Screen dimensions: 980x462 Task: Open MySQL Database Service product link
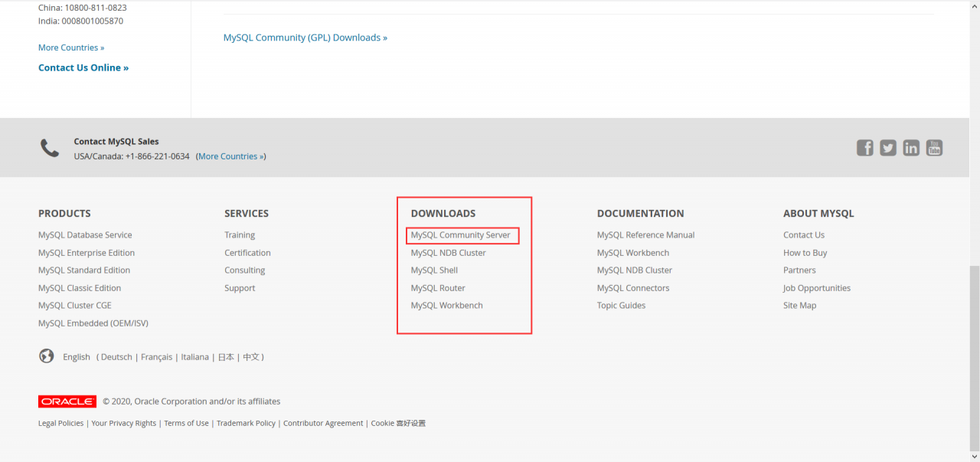85,235
